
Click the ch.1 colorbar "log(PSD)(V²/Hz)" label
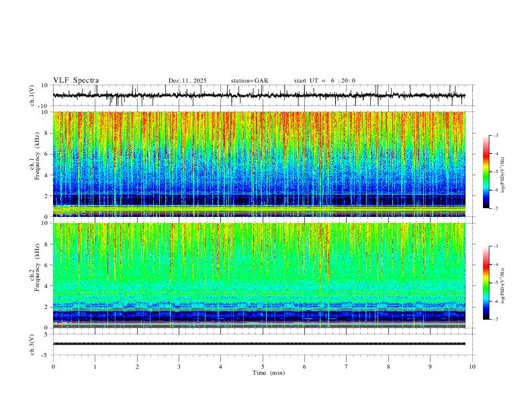pos(503,175)
